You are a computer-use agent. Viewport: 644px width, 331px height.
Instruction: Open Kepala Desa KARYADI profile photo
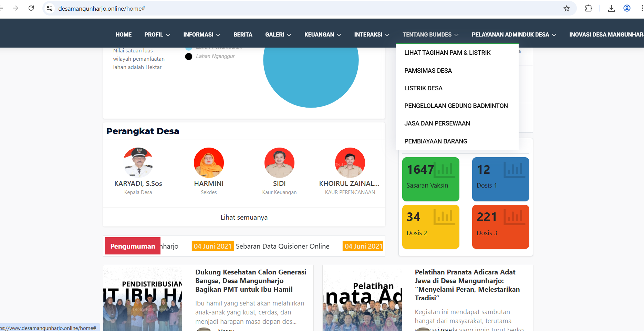pos(138,162)
